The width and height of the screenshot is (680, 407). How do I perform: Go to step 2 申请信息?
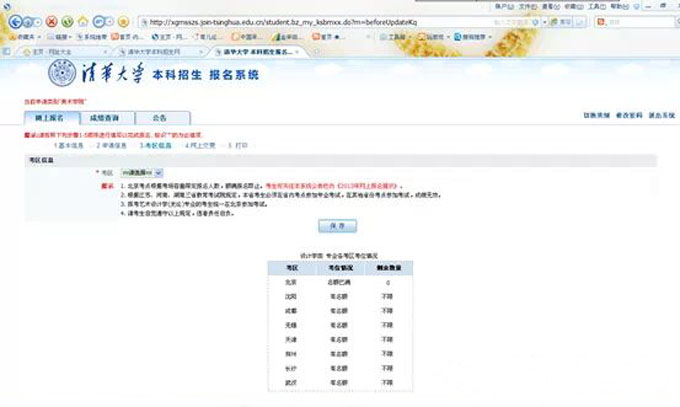[x=111, y=146]
